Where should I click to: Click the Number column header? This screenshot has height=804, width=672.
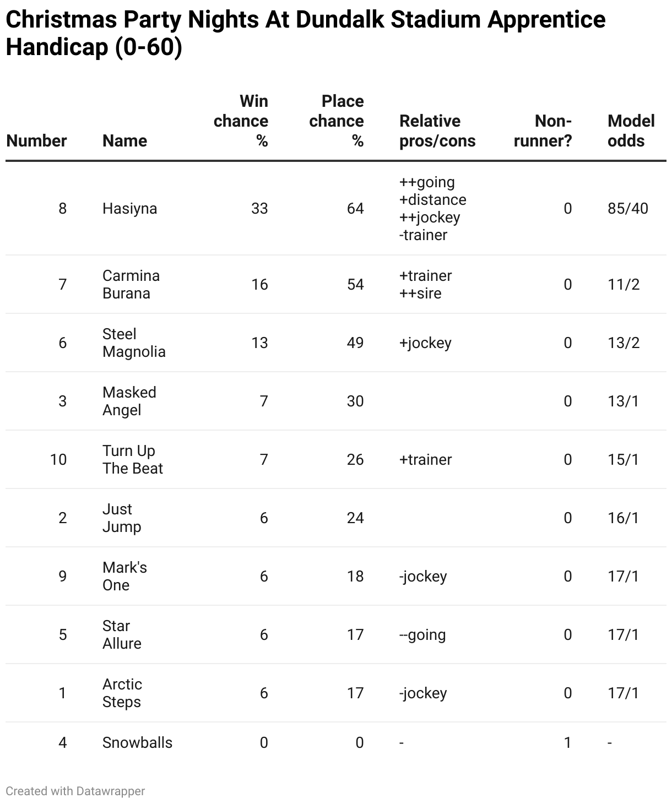point(36,141)
